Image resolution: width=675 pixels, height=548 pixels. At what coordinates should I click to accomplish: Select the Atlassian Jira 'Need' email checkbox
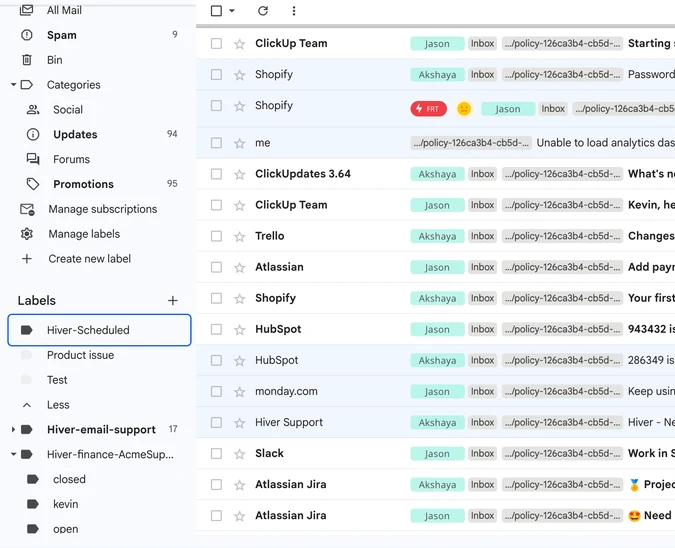(217, 516)
